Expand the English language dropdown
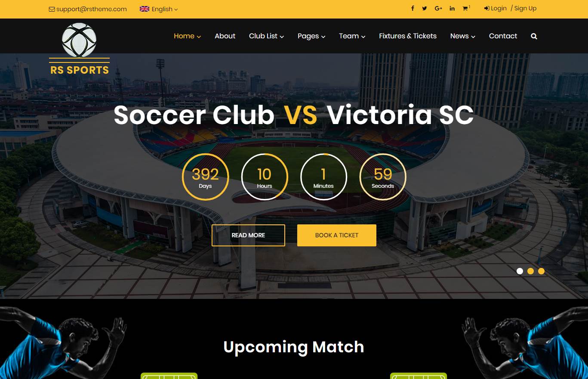Image resolution: width=588 pixels, height=379 pixels. coord(159,9)
